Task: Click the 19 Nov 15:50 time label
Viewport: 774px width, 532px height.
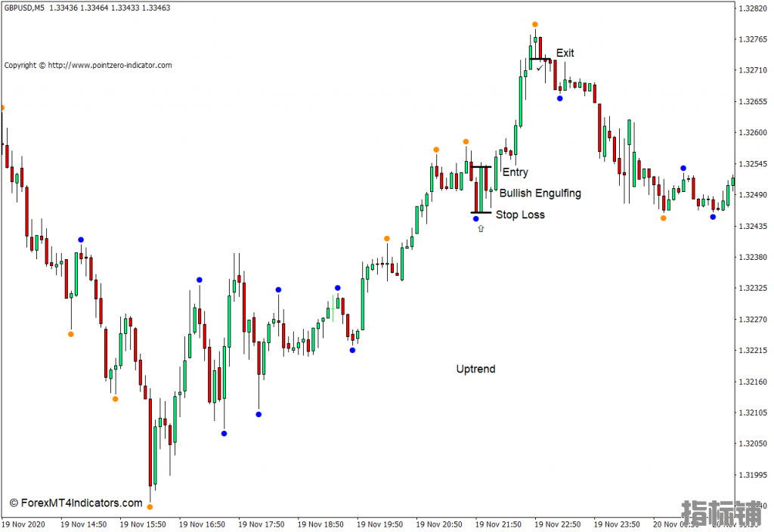Action: coord(143,524)
